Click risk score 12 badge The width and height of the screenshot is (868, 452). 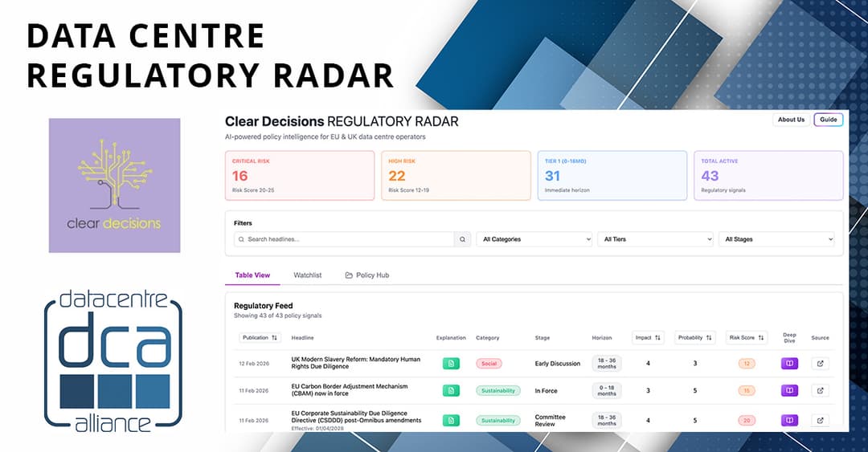(746, 364)
